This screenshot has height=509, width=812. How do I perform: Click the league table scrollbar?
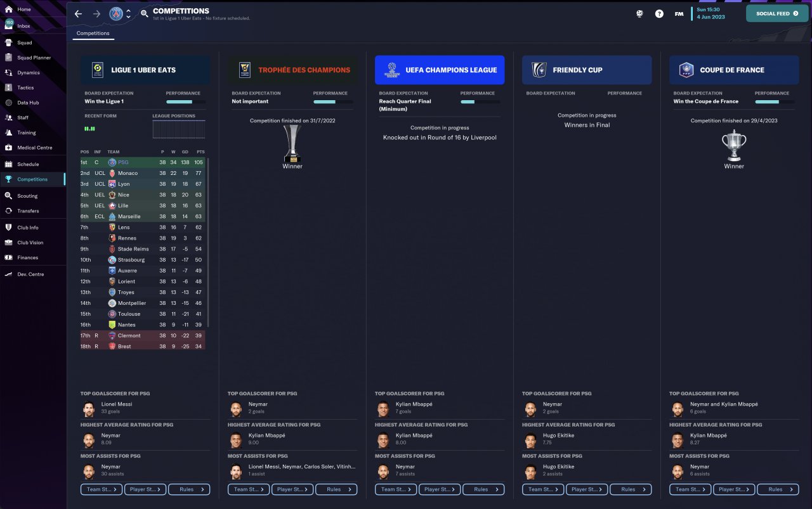208,242
